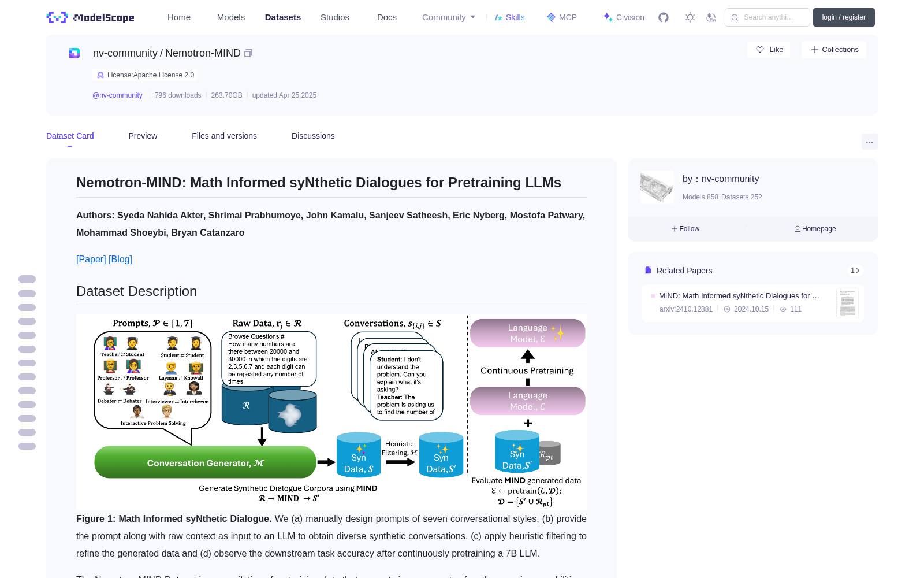Open the three-dot more options menu
This screenshot has height=578, width=924.
pos(869,142)
